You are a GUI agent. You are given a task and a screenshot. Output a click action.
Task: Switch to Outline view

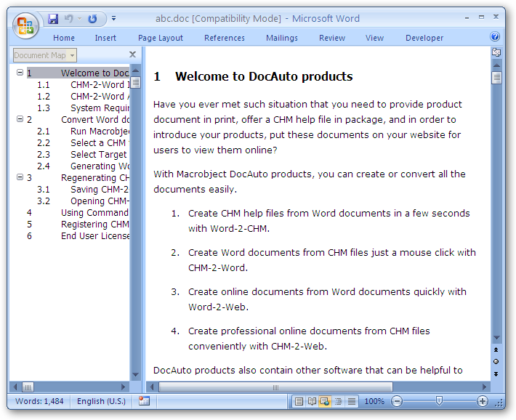(338, 401)
